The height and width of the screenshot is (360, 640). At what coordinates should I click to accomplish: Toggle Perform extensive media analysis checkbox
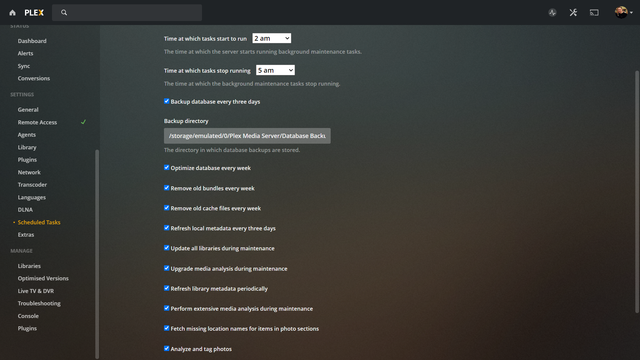(x=167, y=308)
